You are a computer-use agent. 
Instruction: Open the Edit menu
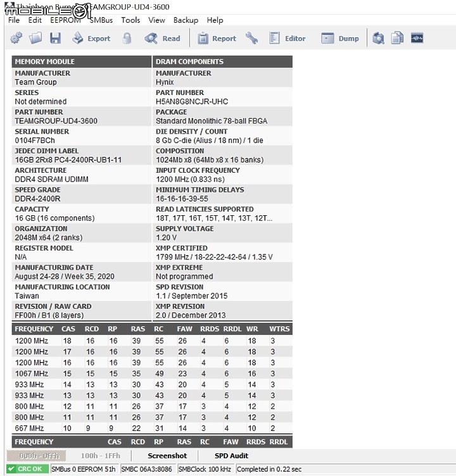pyautogui.click(x=35, y=20)
